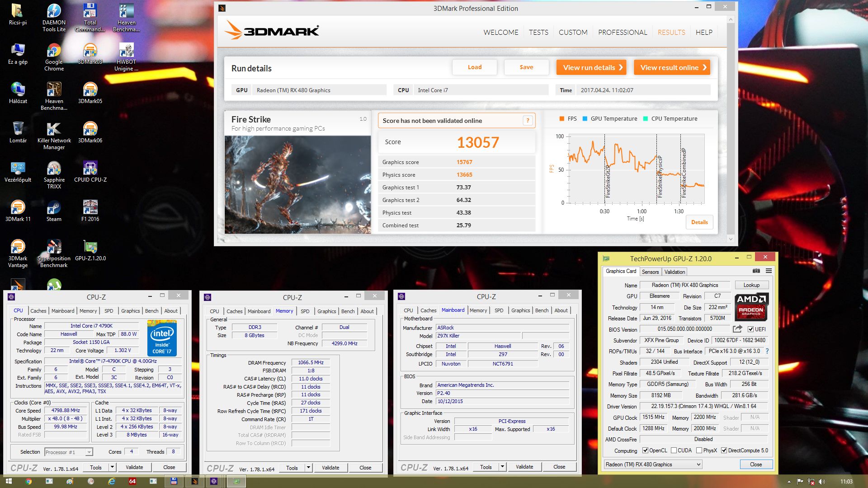The width and height of the screenshot is (868, 488).
Task: Click the Bus Interface question mark in GPU-Z
Action: coord(767,351)
